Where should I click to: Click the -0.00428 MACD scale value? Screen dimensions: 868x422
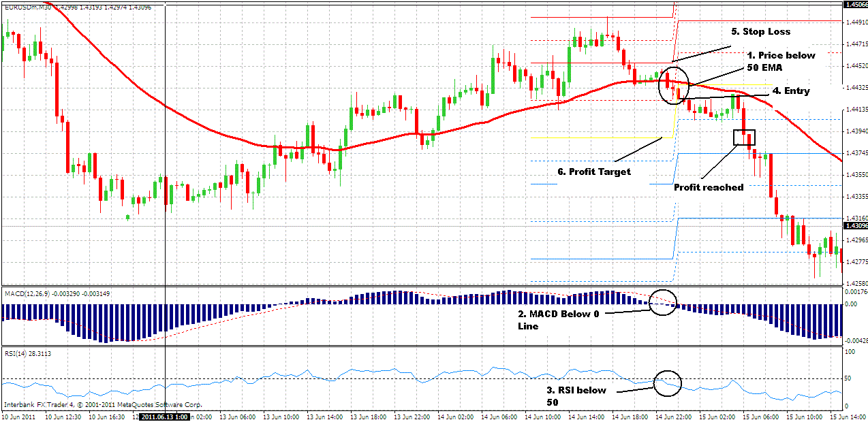pyautogui.click(x=855, y=340)
